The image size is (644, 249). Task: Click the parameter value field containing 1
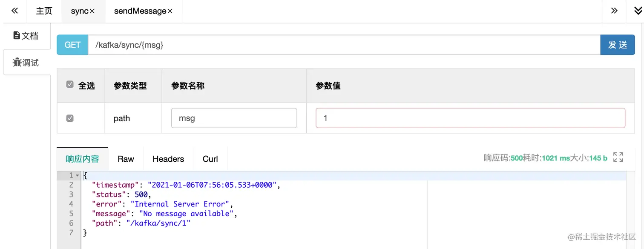coord(470,118)
